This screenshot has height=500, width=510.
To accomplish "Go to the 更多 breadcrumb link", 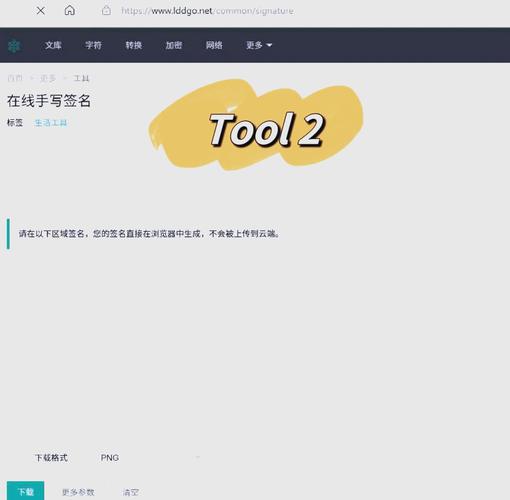I will point(48,78).
